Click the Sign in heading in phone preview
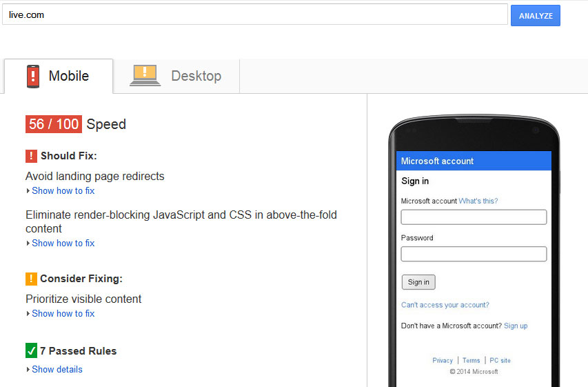This screenshot has width=588, height=387. coord(415,181)
